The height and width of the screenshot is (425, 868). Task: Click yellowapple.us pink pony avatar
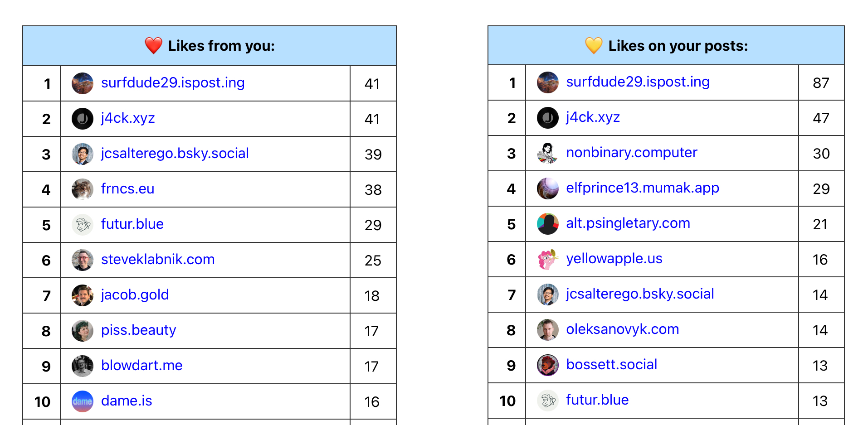point(547,259)
